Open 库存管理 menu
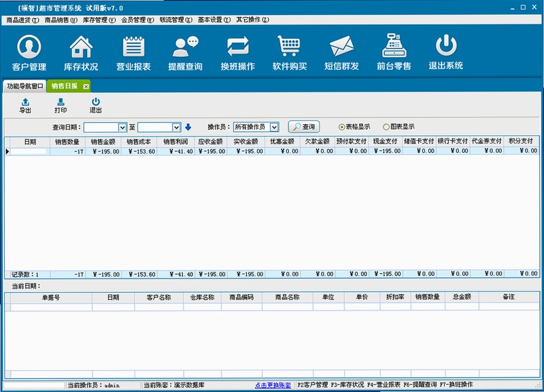 99,20
